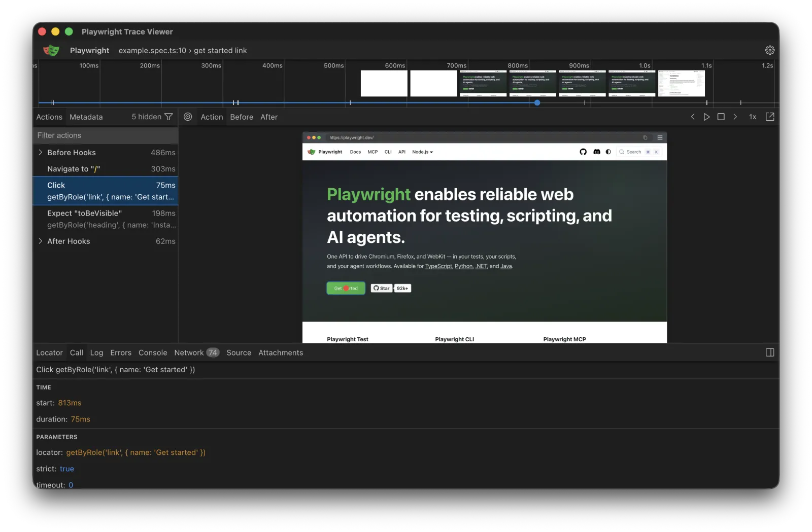
Task: Click the snapshot URL https://playwright.dev/
Action: pos(351,137)
